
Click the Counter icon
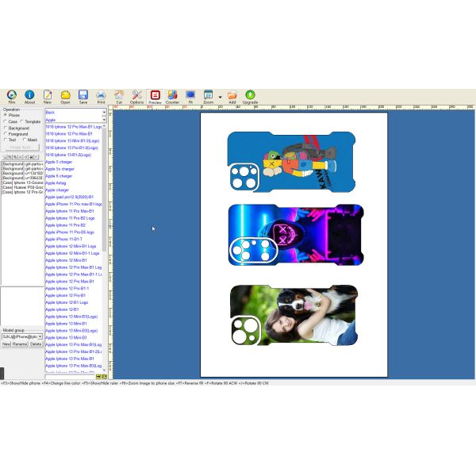click(172, 96)
